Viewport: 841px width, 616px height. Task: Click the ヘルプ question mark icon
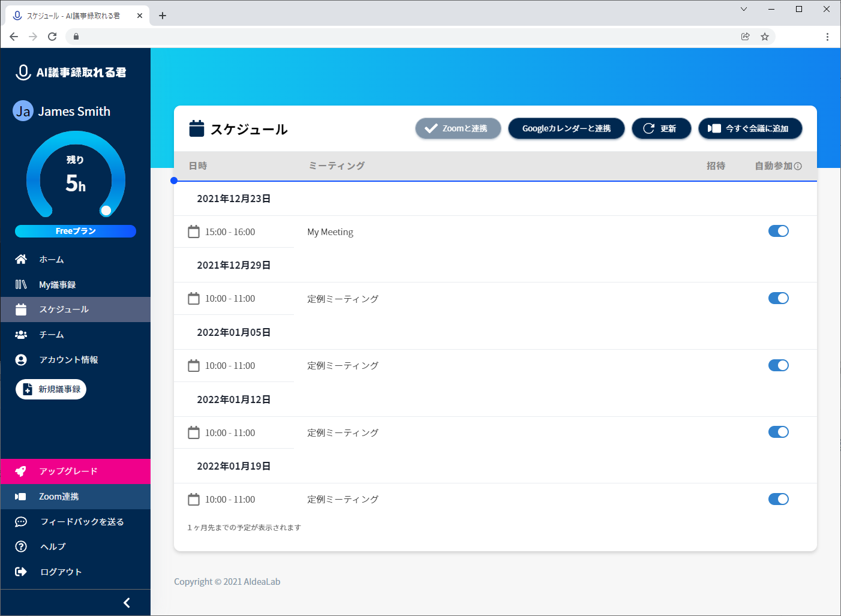point(21,546)
